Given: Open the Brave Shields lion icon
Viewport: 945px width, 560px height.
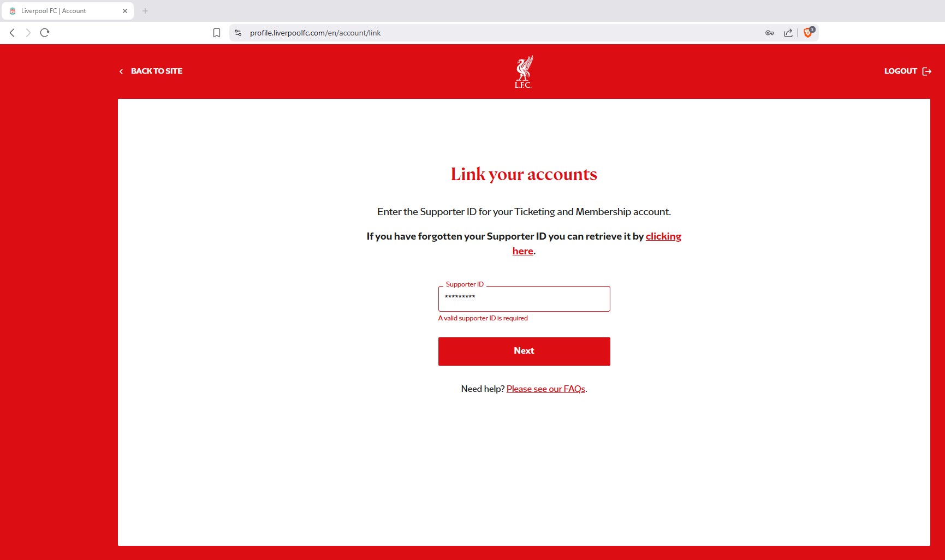Looking at the screenshot, I should [809, 33].
